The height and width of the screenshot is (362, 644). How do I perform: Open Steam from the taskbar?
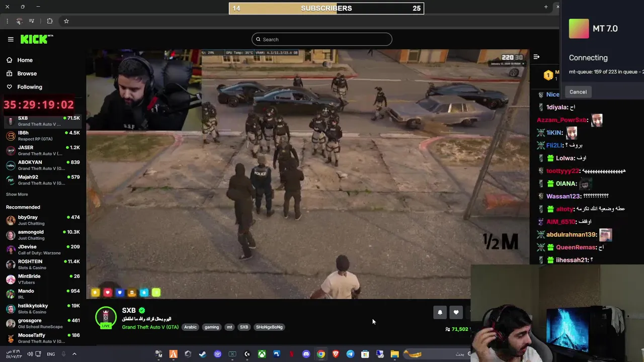tap(203, 354)
